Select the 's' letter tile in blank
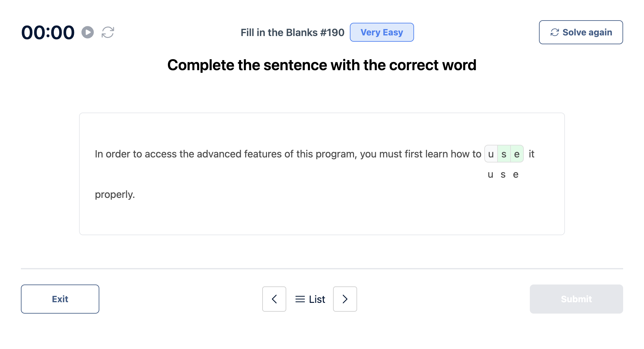This screenshot has width=644, height=349. tap(504, 154)
